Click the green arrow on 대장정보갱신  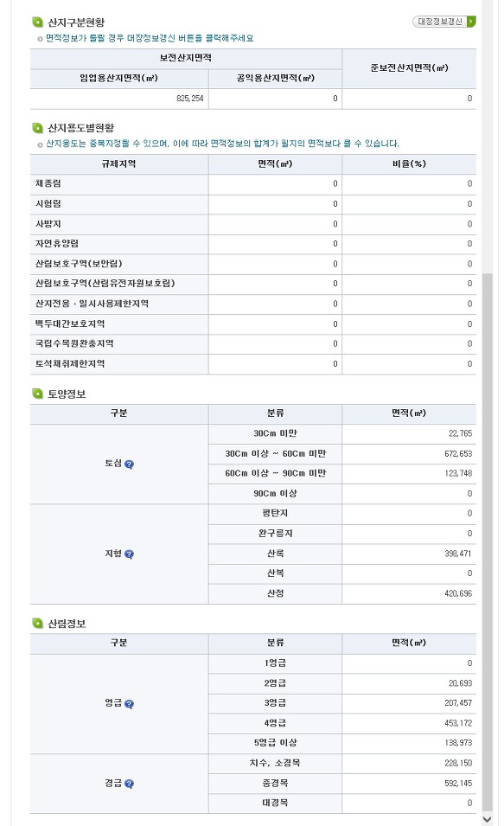(471, 22)
